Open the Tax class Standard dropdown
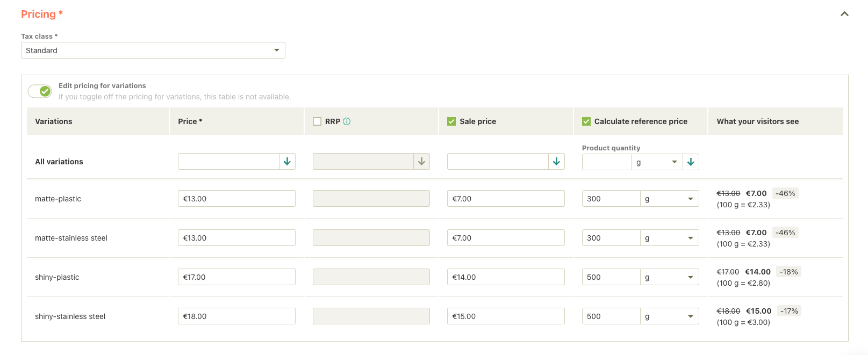This screenshot has height=355, width=868. click(153, 50)
